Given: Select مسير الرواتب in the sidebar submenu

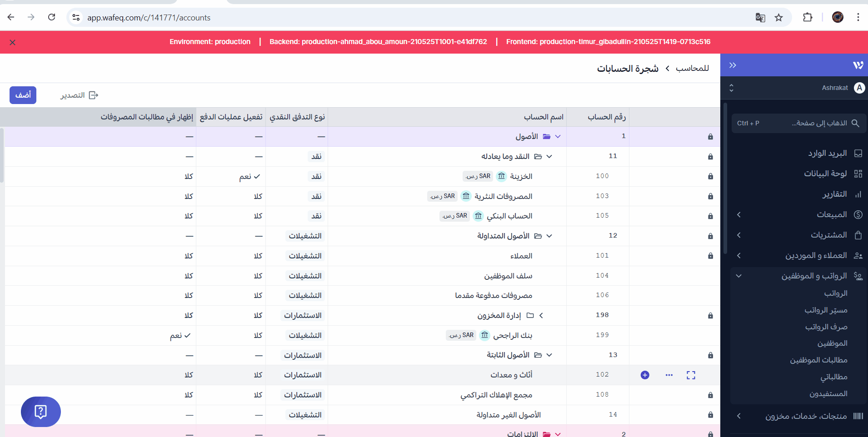Looking at the screenshot, I should click(x=826, y=310).
